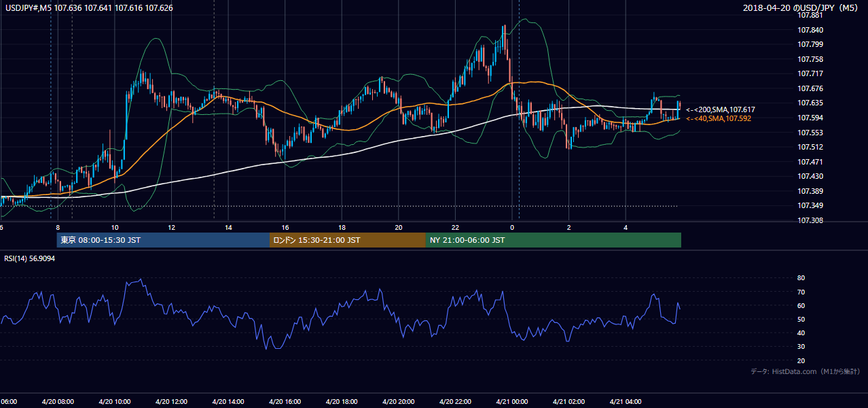The height and width of the screenshot is (408, 868).
Task: Click price axis value 107.430
Action: tap(812, 176)
